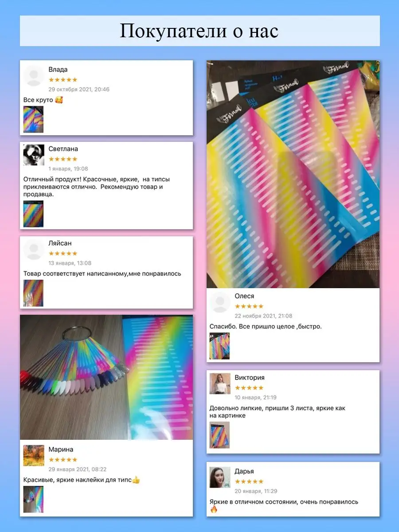Open the thumbnail under Светлана's review text

tap(33, 214)
